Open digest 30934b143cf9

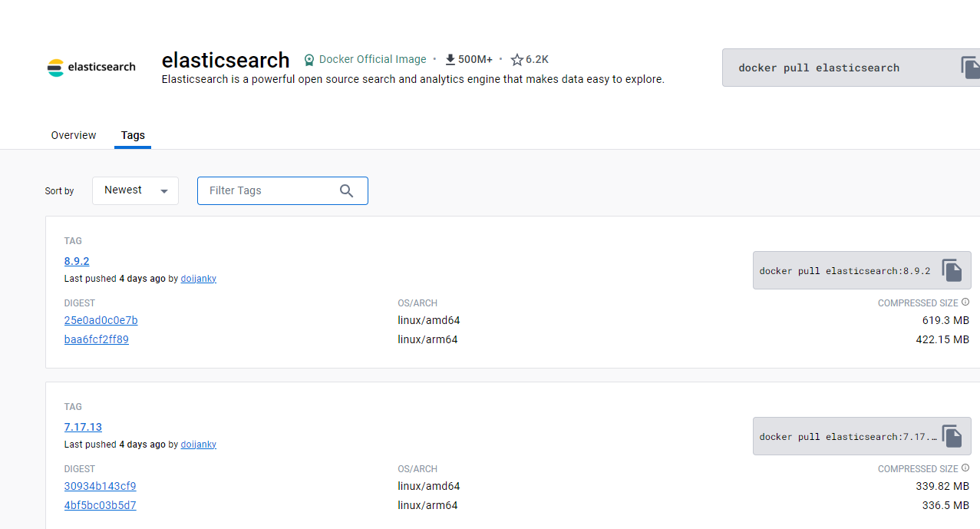[x=101, y=486]
